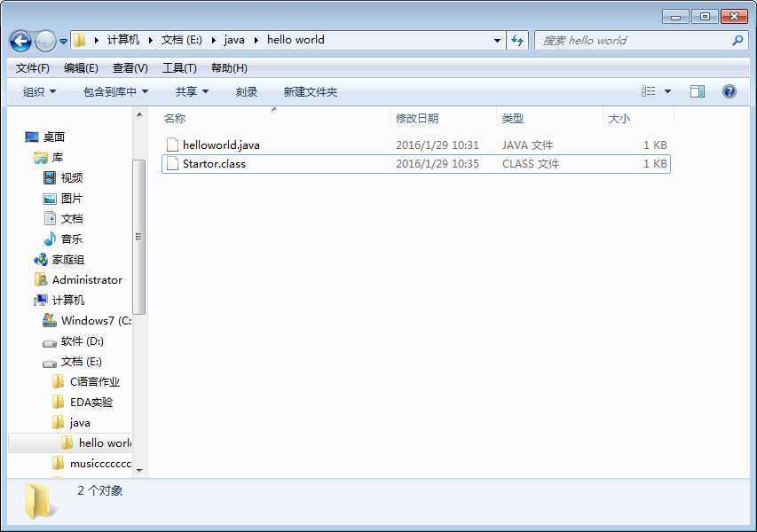Expand the arrow after java breadcrumb
Screen dimensions: 757x532
(256, 40)
